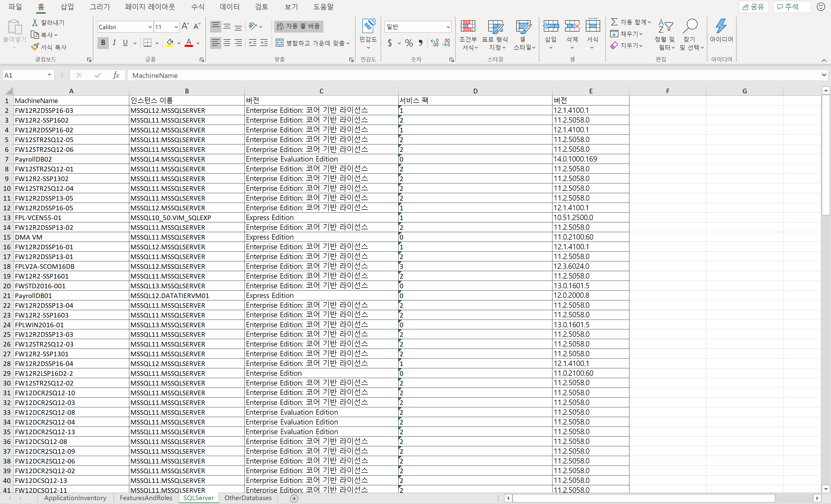This screenshot has width=831, height=504.
Task: Click the Borders icon
Action: (x=147, y=43)
